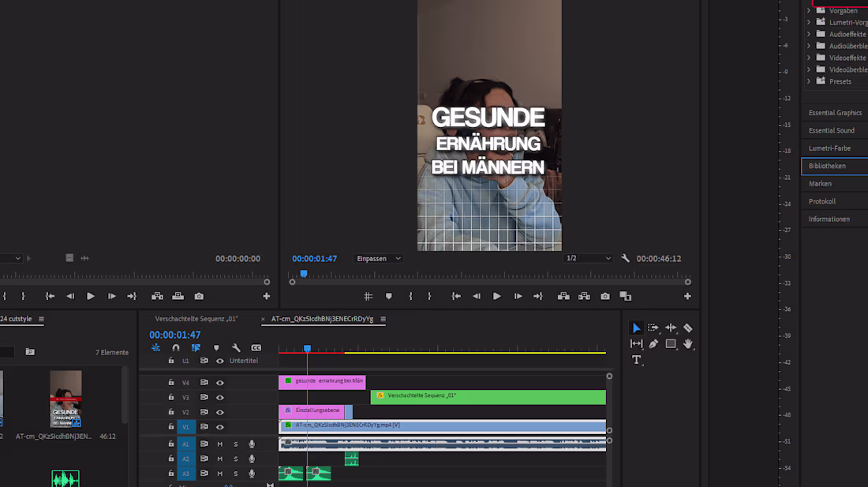Toggle linked selection in timeline

196,348
